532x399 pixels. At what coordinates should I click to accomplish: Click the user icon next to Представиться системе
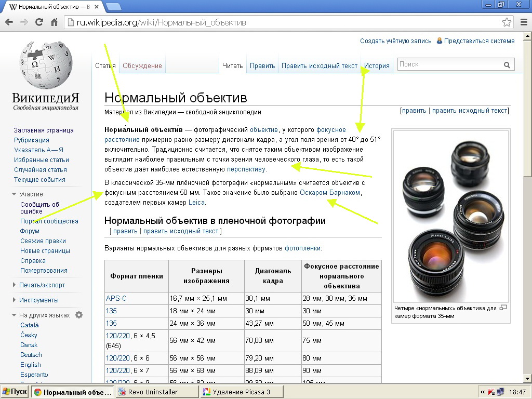(440, 41)
